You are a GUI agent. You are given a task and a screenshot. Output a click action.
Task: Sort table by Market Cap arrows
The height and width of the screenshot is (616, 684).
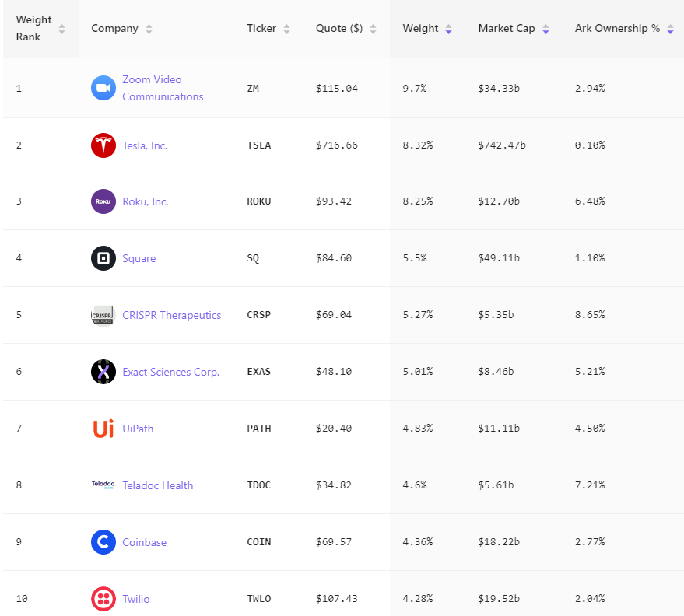coord(545,29)
